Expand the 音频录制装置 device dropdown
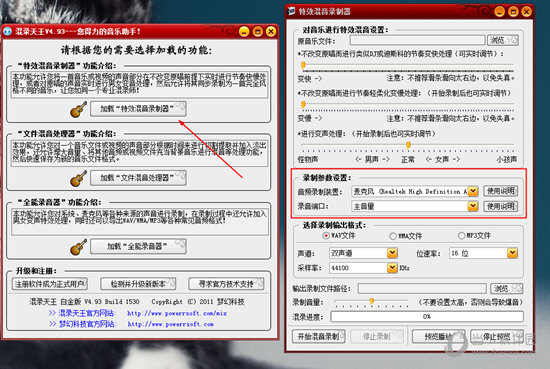 pyautogui.click(x=473, y=191)
